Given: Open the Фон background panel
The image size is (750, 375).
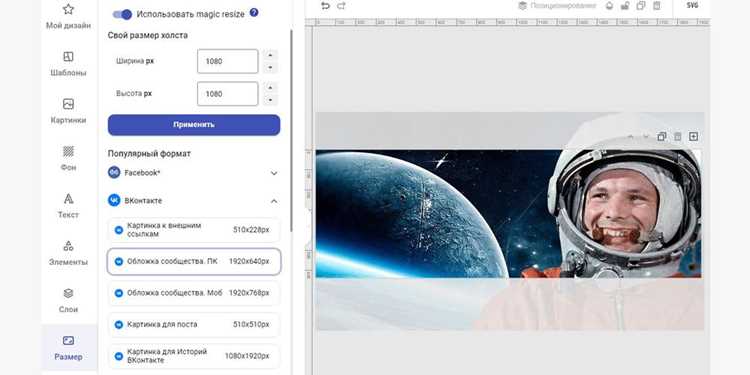Looking at the screenshot, I should click(68, 159).
